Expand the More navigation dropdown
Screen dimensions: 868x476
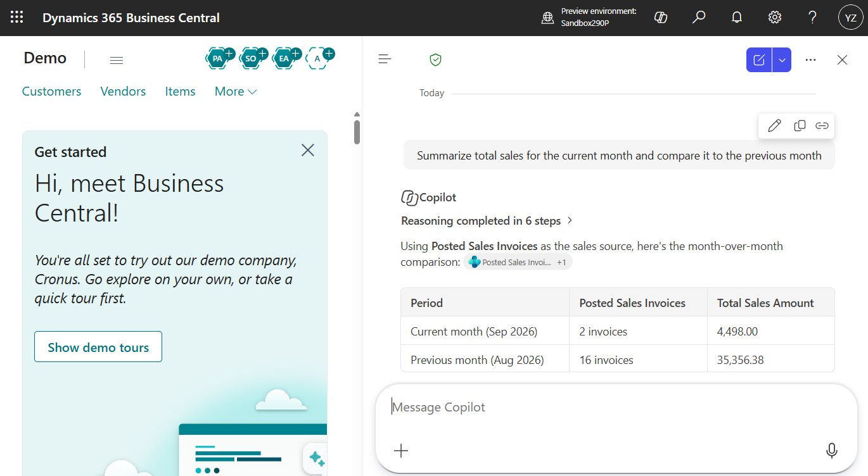tap(236, 92)
